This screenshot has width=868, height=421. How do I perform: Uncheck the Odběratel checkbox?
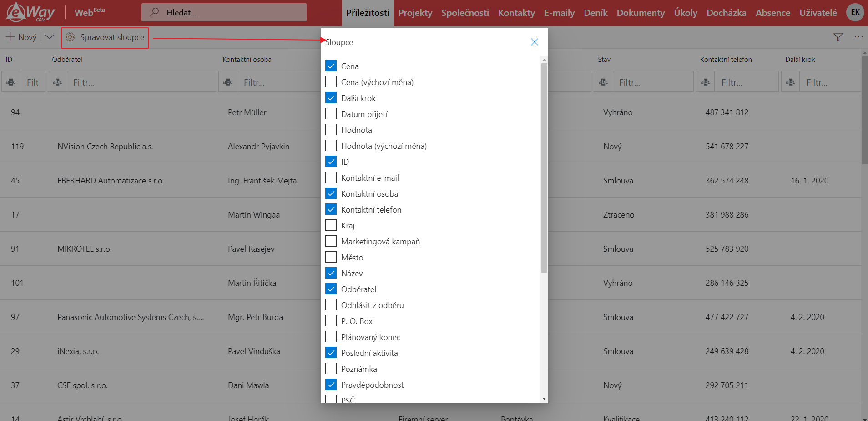click(331, 289)
